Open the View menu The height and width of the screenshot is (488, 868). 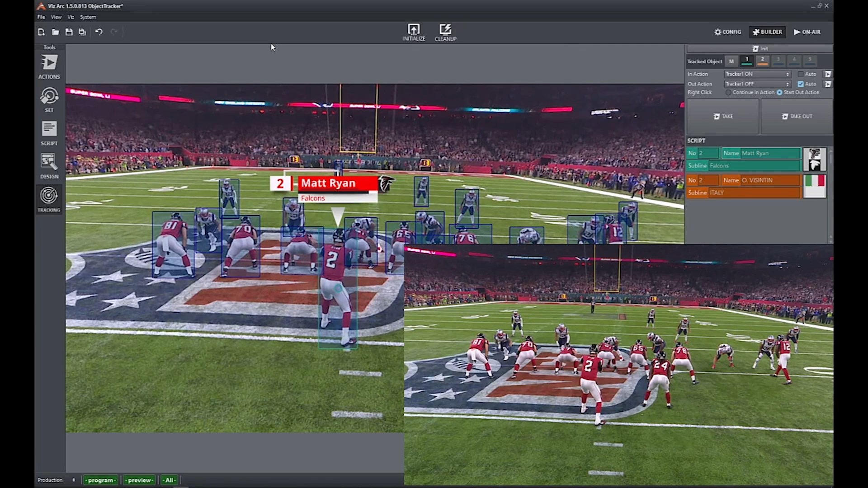pyautogui.click(x=56, y=17)
